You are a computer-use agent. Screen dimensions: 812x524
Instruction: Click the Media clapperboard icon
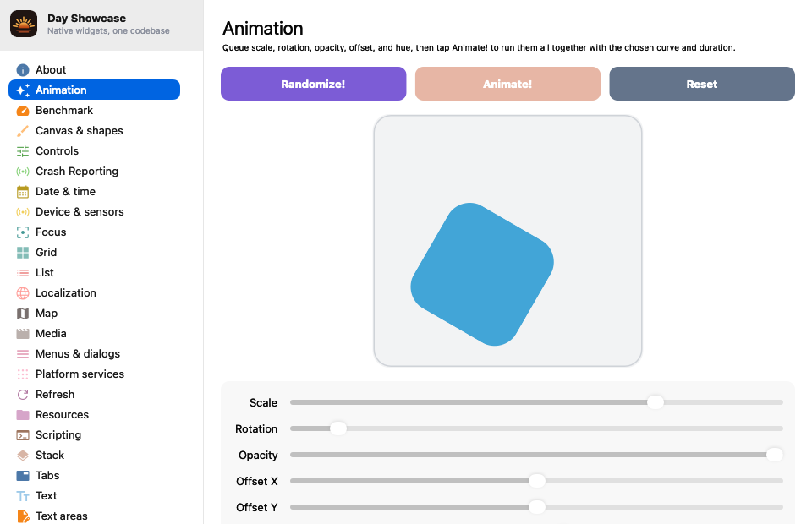[x=23, y=334]
